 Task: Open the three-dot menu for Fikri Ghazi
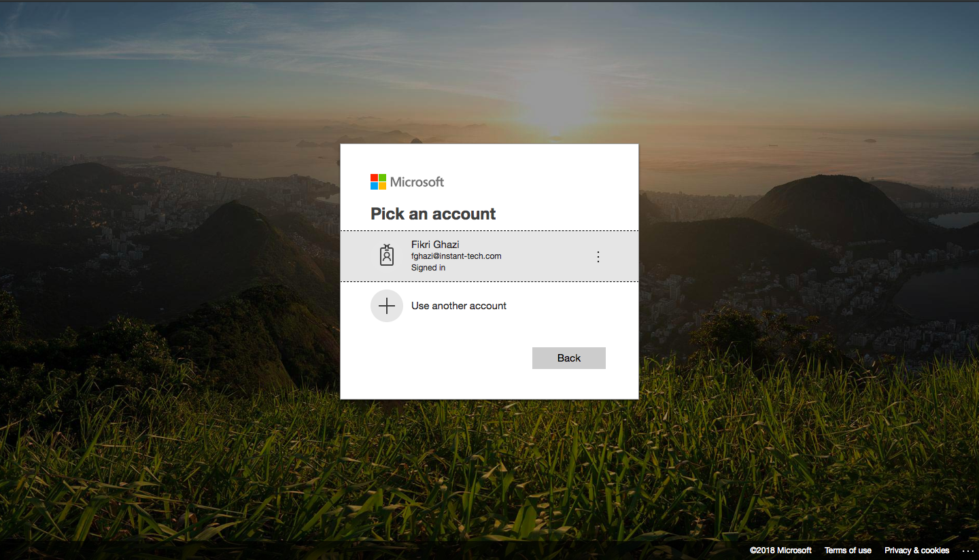(598, 256)
